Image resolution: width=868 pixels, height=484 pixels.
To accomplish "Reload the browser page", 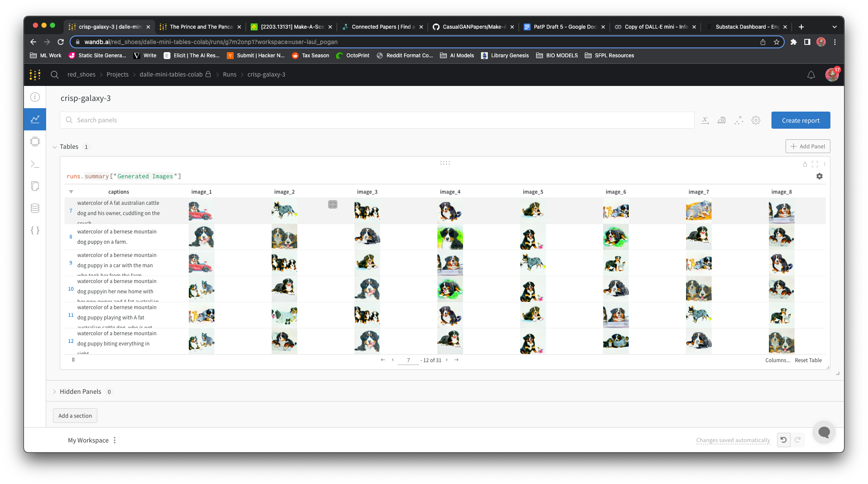I will pos(61,42).
